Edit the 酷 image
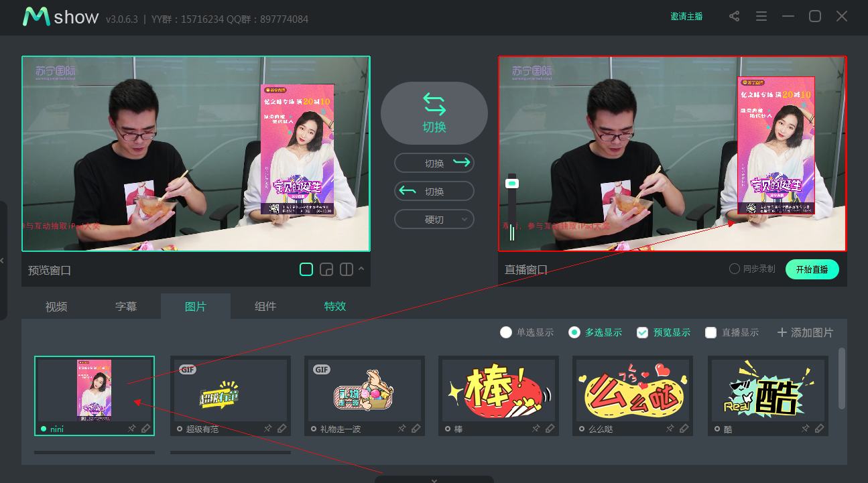This screenshot has height=483, width=868. coord(819,429)
